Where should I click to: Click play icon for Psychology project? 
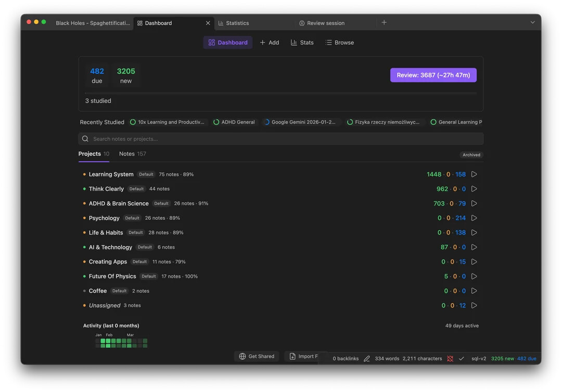point(474,218)
